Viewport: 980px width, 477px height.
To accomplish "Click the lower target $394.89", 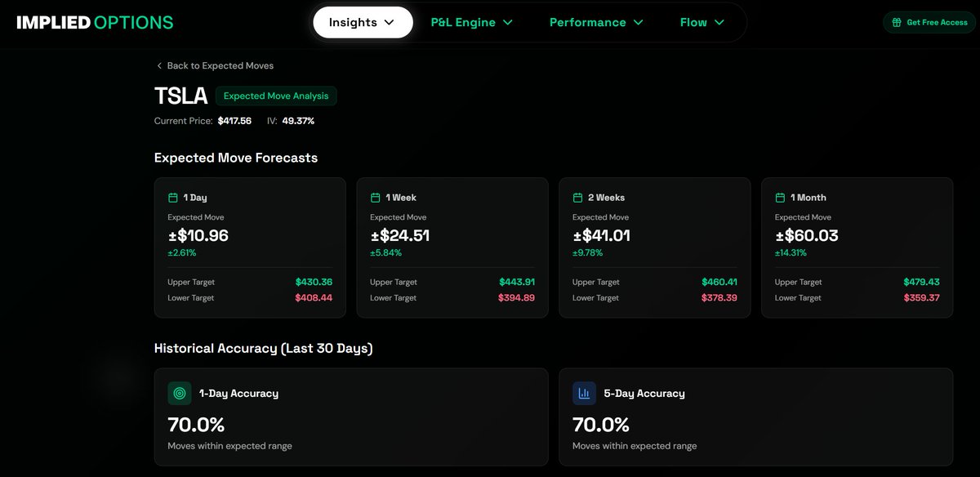I will (x=517, y=298).
